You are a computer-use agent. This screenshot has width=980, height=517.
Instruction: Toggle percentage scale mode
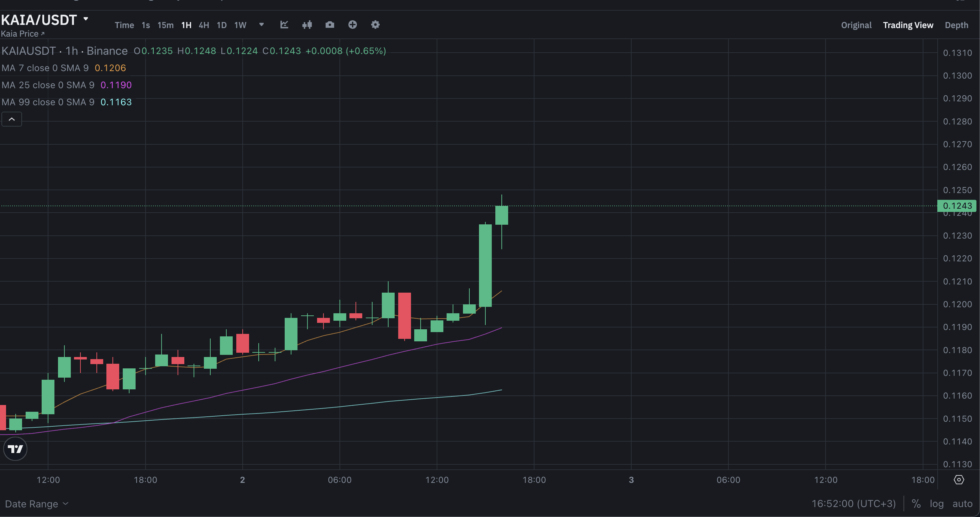pyautogui.click(x=916, y=504)
